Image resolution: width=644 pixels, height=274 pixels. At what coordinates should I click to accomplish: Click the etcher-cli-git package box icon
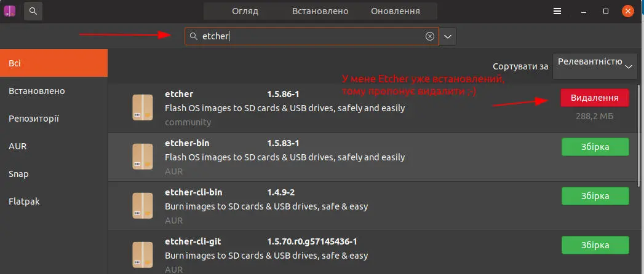(143, 255)
